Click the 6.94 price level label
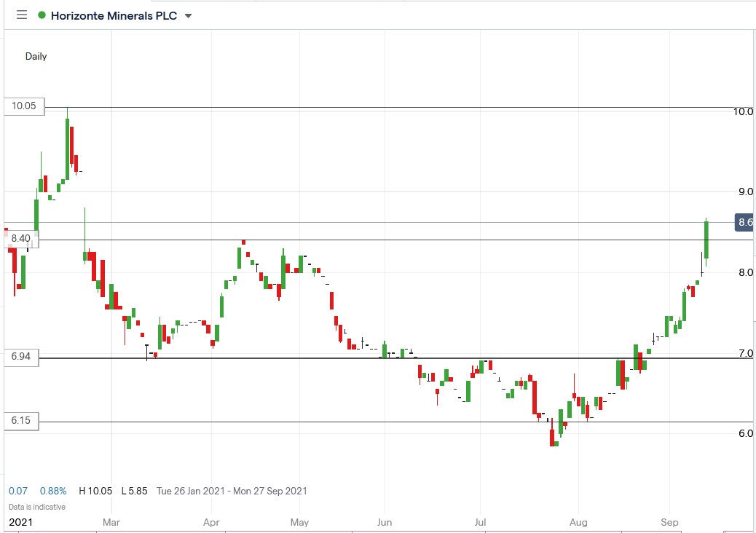Screen dimensions: 756x533 [x=20, y=357]
